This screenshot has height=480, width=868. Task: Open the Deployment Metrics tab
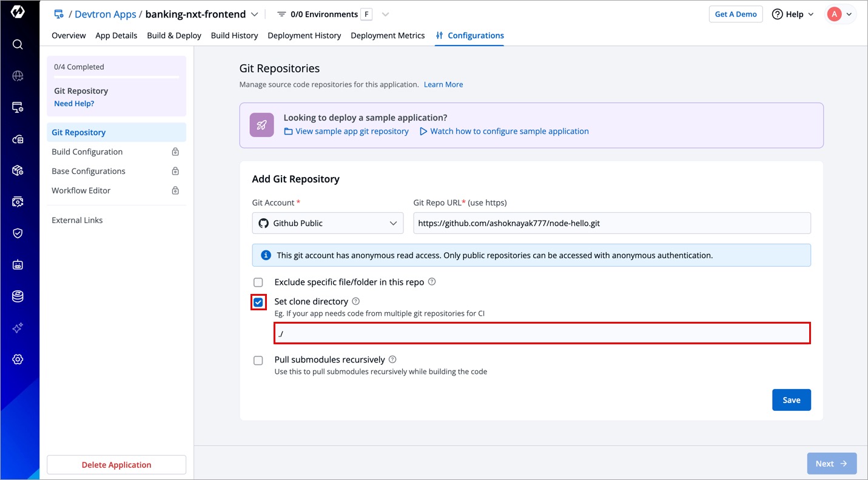pos(388,35)
